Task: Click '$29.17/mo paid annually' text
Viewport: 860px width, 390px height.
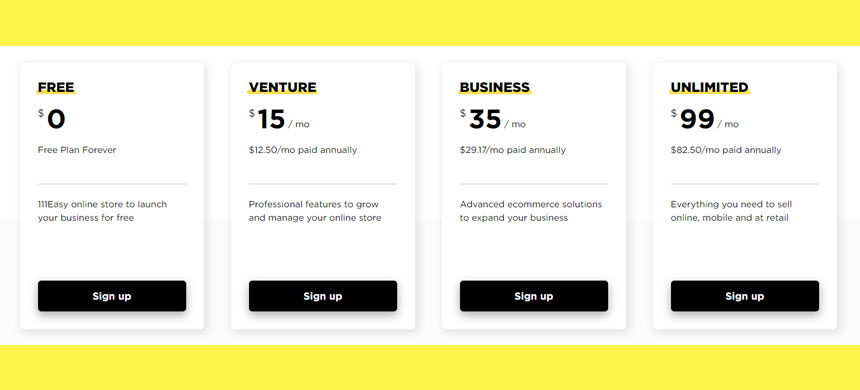Action: 512,150
